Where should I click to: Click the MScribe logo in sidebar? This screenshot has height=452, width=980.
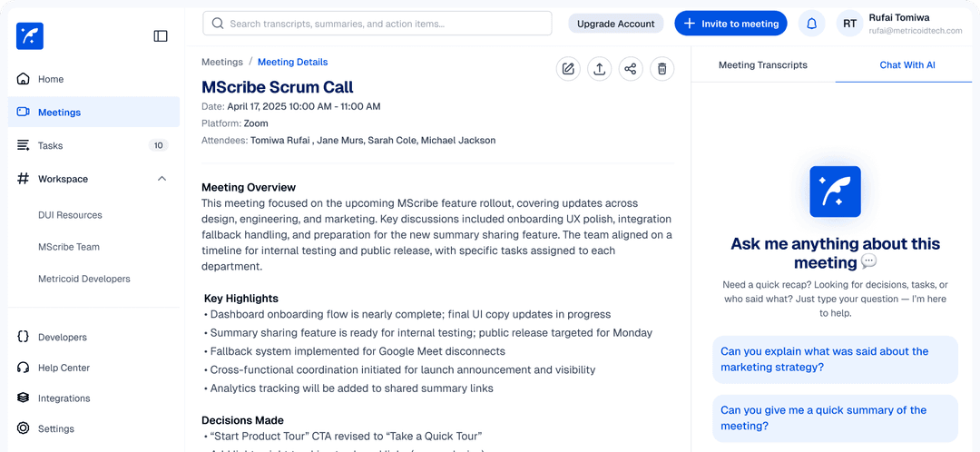pos(30,36)
